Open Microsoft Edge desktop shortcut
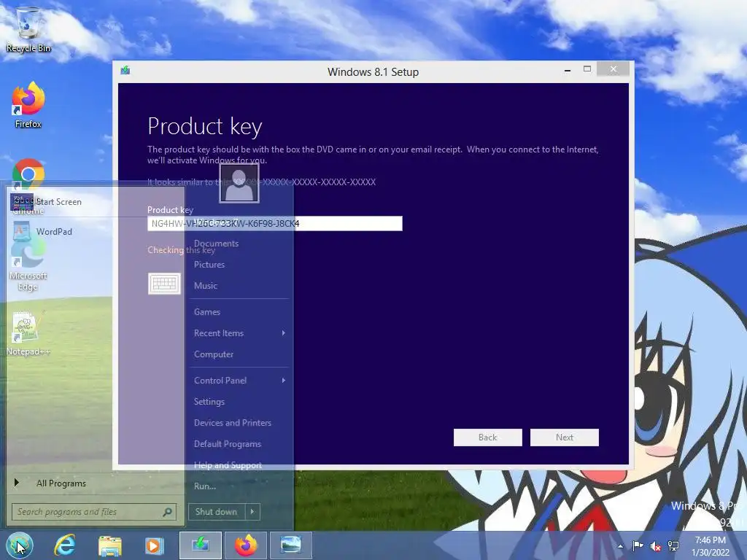This screenshot has height=560, width=747. 28,265
